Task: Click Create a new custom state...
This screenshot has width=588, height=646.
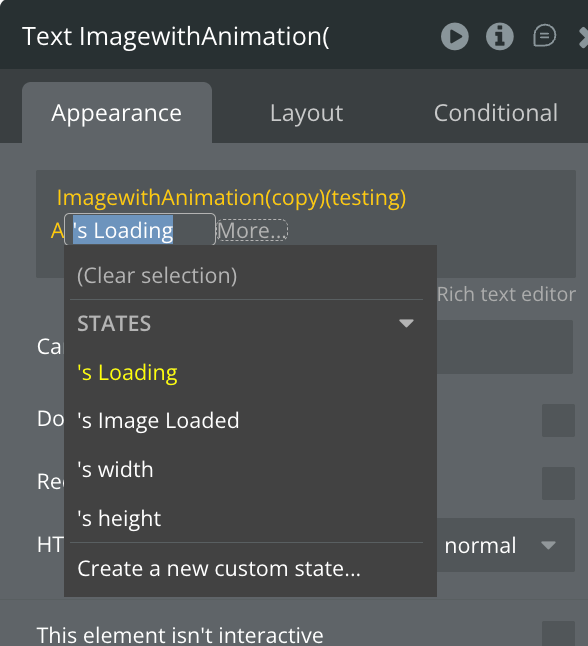Action: tap(219, 569)
